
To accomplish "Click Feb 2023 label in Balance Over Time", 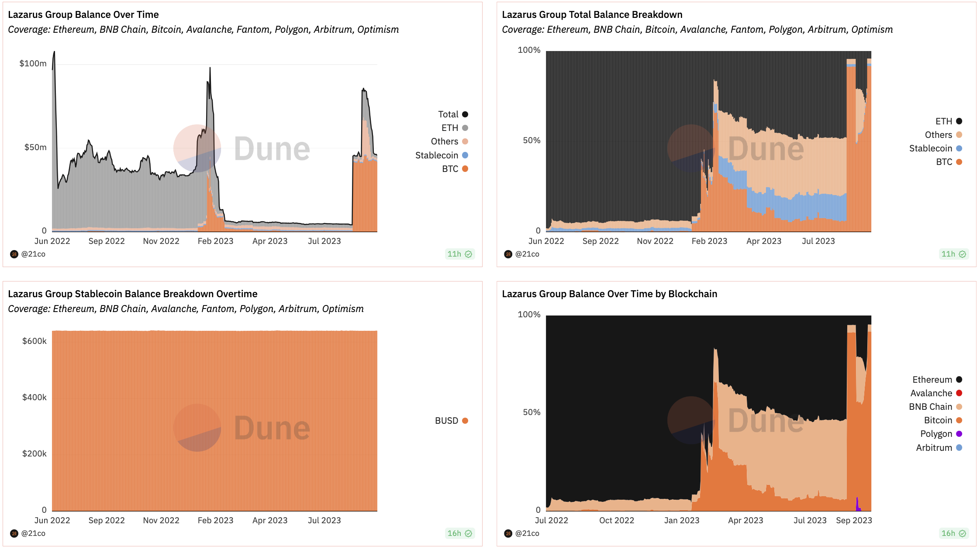I will click(x=215, y=241).
